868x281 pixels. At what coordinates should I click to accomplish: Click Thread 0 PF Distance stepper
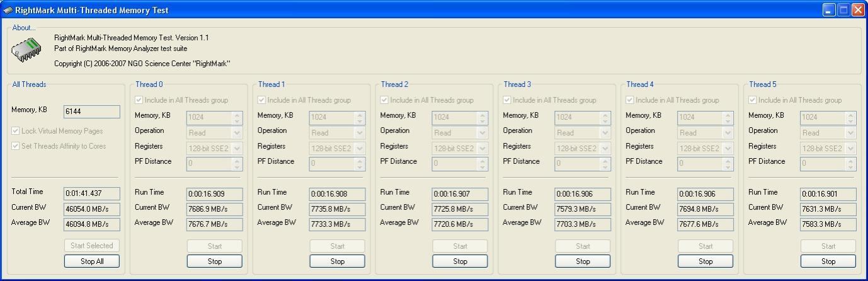point(237,164)
